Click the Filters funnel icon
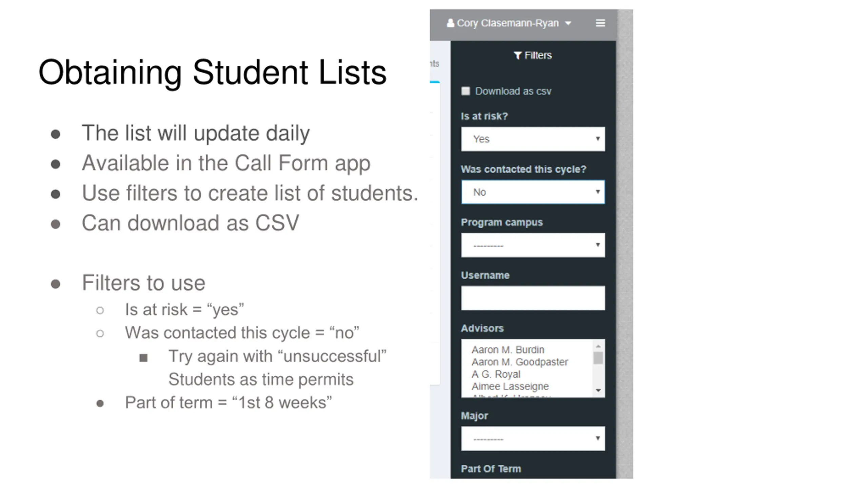Viewport: 868px width, 488px height. coord(517,56)
